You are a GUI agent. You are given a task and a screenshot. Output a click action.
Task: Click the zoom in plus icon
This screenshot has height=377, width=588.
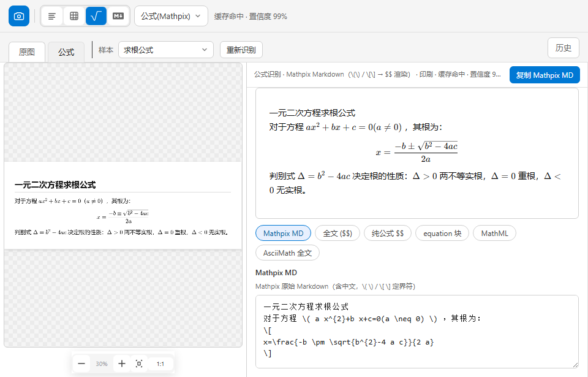(121, 364)
